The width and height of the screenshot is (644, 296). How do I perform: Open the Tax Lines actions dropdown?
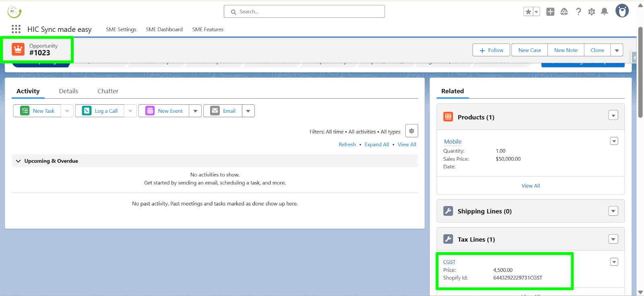[x=613, y=239]
